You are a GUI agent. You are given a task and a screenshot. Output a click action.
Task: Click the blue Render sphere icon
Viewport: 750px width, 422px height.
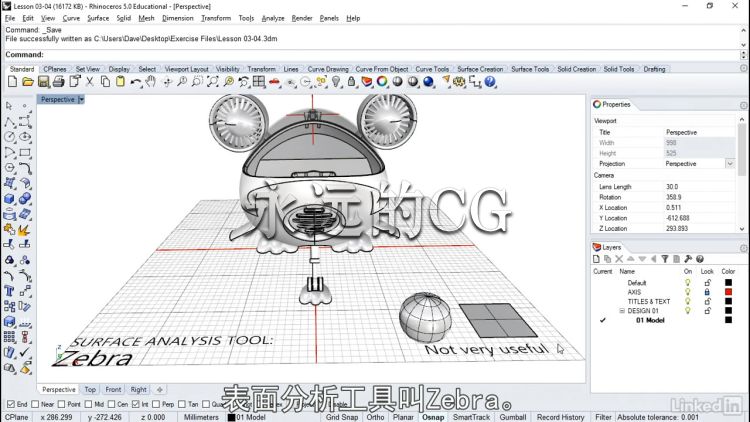click(428, 82)
